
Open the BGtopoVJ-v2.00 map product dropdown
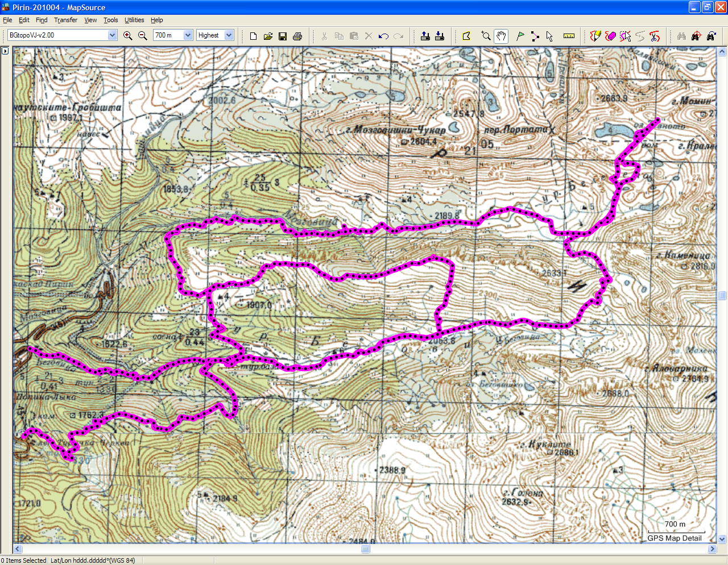112,35
